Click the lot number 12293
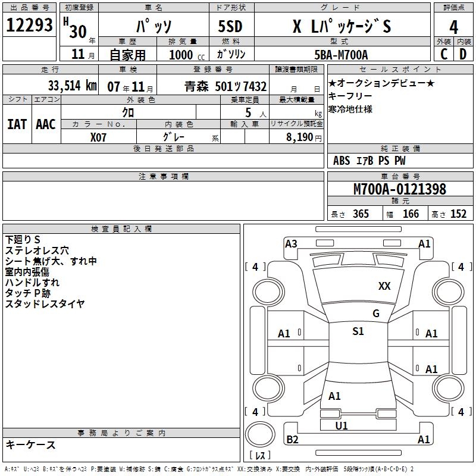The height and width of the screenshot is (476, 476). click(x=29, y=25)
